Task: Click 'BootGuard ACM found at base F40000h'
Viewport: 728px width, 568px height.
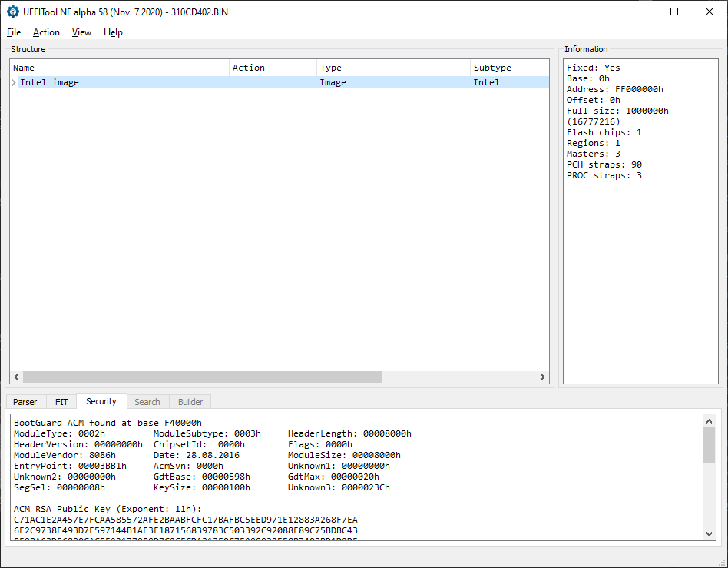Action: [x=108, y=423]
